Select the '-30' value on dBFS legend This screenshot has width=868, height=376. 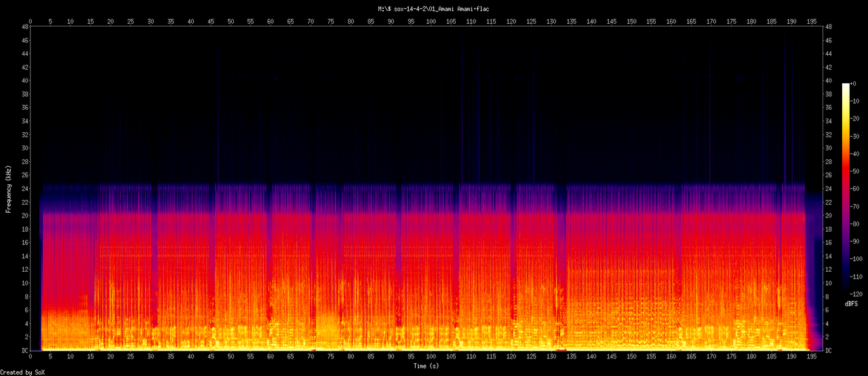click(855, 136)
